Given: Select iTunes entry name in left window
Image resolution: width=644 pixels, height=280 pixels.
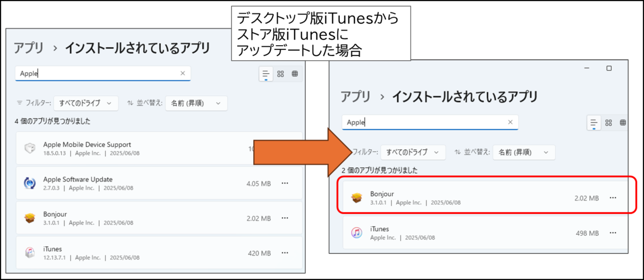Looking at the screenshot, I should click(x=53, y=249).
